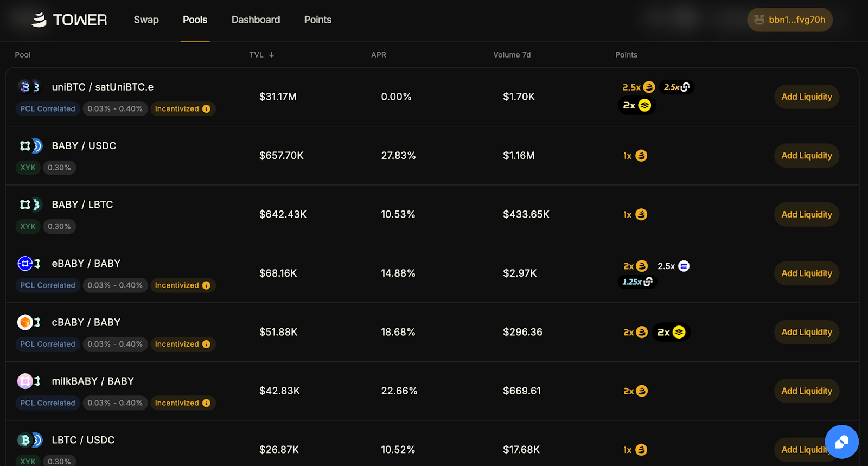The height and width of the screenshot is (466, 868).
Task: Click Incentivized info icon on uniBTC pool
Action: pos(206,109)
